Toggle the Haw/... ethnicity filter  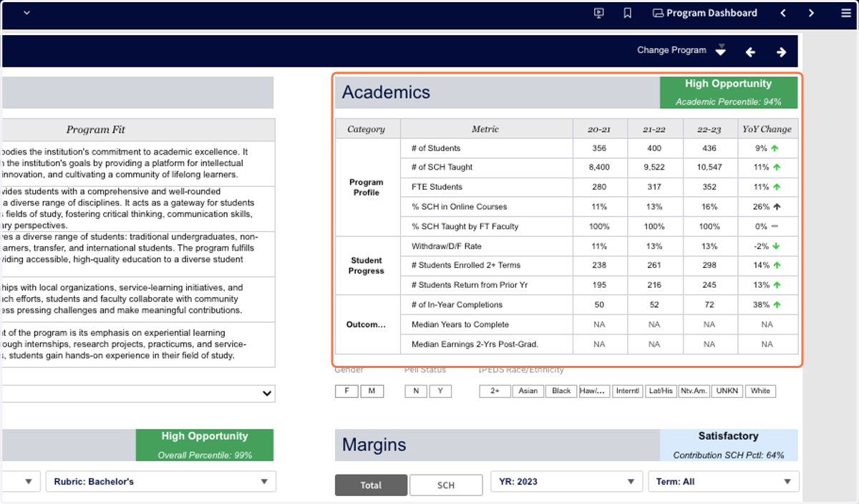tap(594, 391)
